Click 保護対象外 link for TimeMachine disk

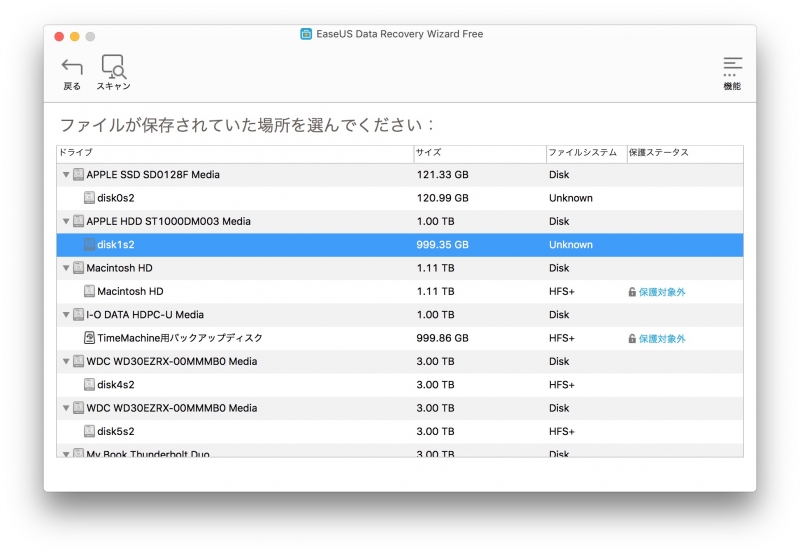pyautogui.click(x=661, y=339)
